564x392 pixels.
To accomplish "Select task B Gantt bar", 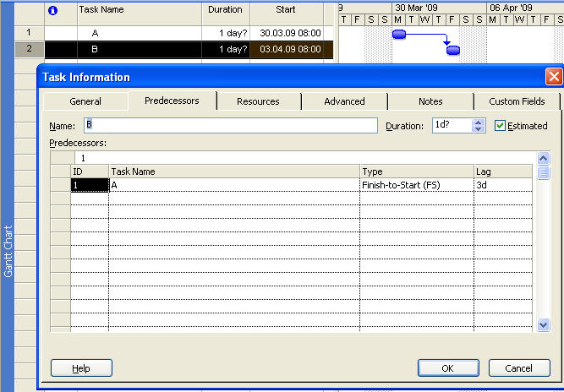I will 453,51.
